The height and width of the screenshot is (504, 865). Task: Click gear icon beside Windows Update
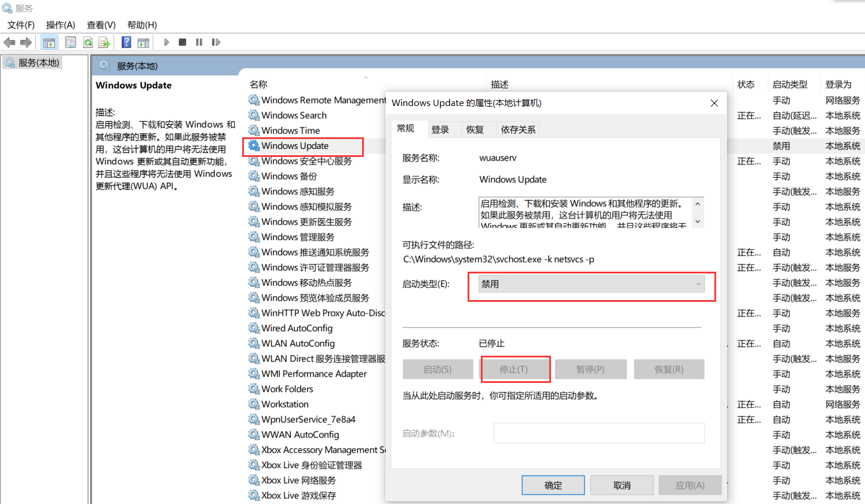pos(254,145)
